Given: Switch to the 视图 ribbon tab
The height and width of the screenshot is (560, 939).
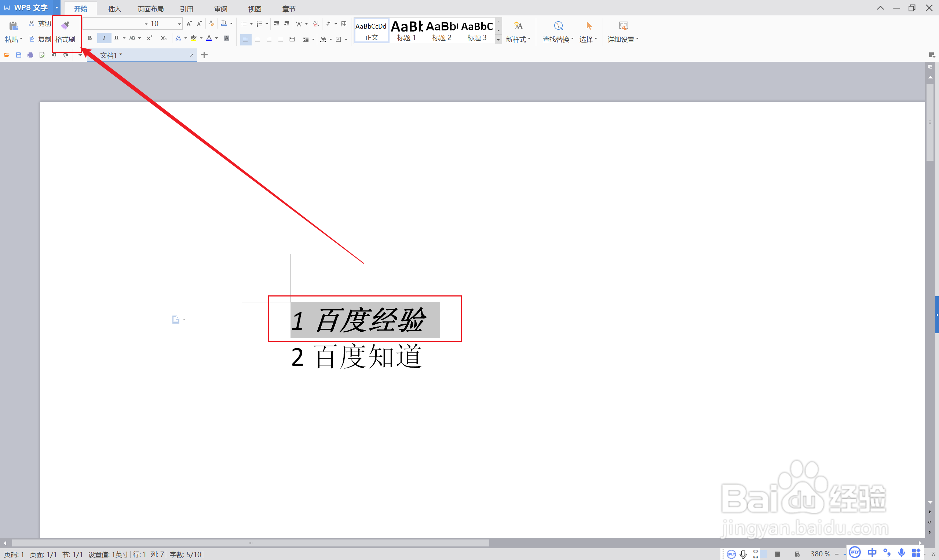Looking at the screenshot, I should pos(255,9).
